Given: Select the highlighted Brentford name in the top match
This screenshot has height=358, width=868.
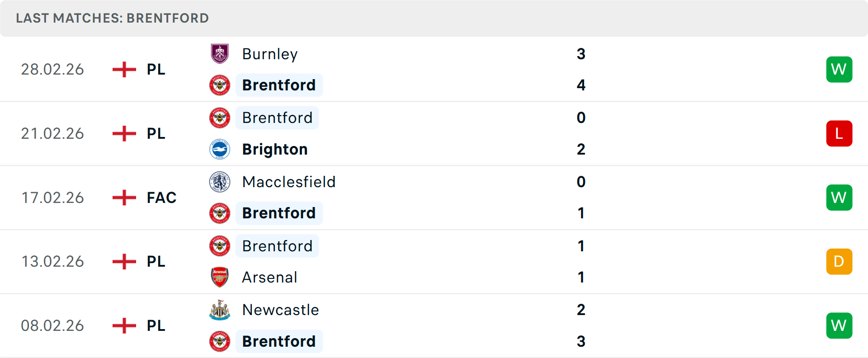Looking at the screenshot, I should coord(279,85).
